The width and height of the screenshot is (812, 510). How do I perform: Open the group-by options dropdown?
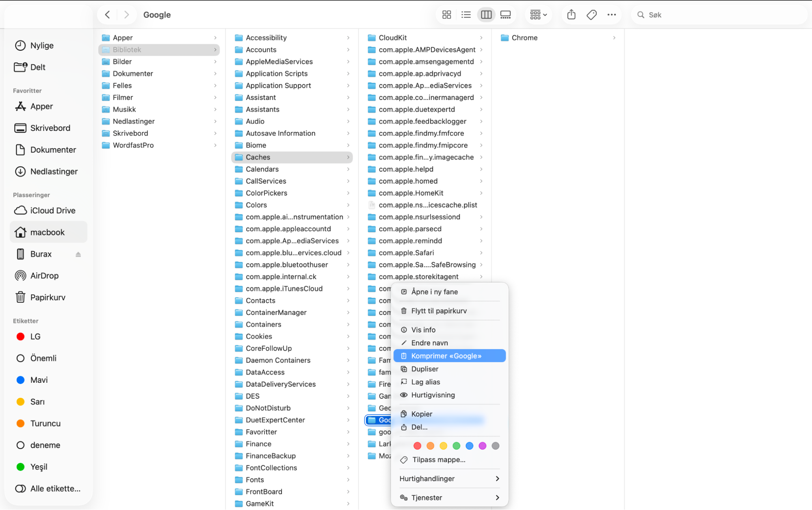pyautogui.click(x=538, y=15)
